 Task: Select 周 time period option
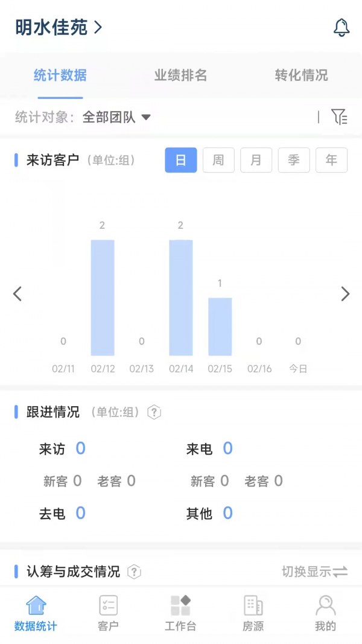(218, 161)
